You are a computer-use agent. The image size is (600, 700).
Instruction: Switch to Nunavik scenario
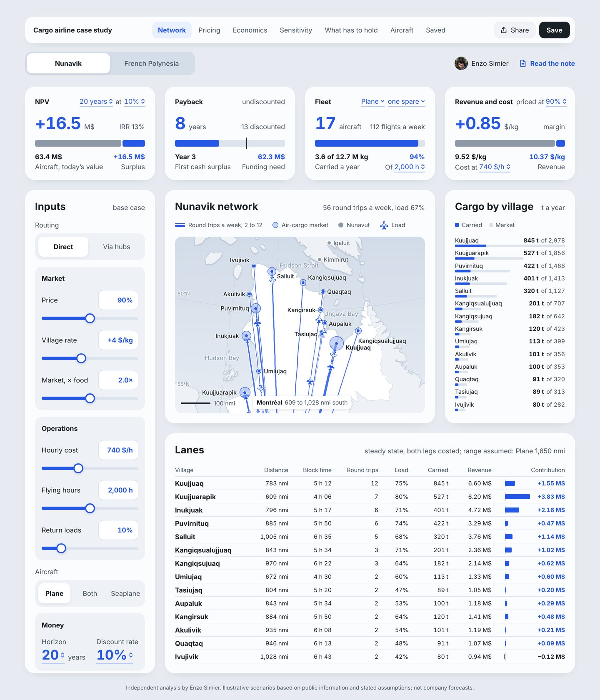(68, 63)
